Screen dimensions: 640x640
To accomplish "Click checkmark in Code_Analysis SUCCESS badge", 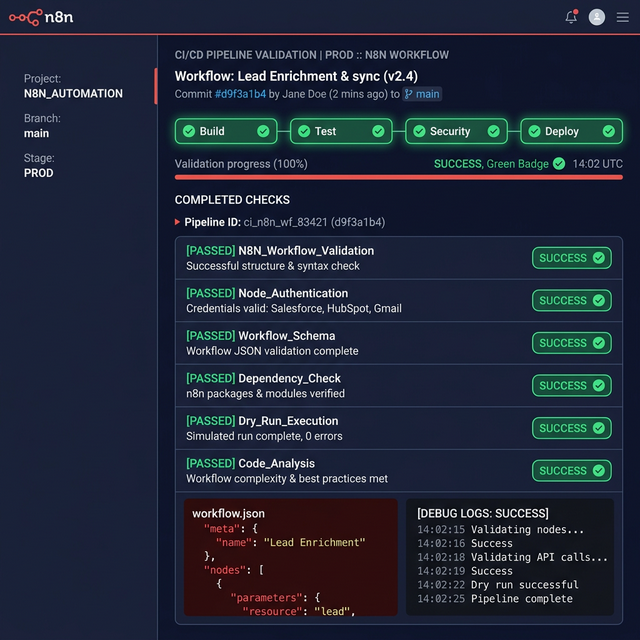I will [599, 470].
